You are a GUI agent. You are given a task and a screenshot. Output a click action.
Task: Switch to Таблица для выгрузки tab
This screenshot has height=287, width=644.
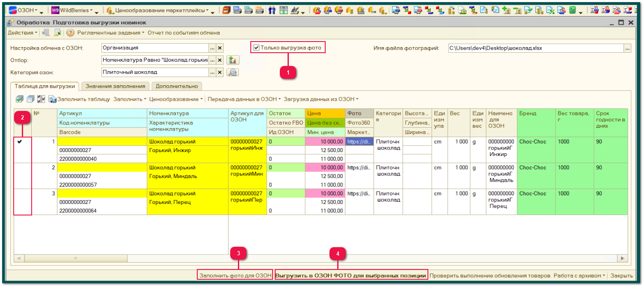45,86
